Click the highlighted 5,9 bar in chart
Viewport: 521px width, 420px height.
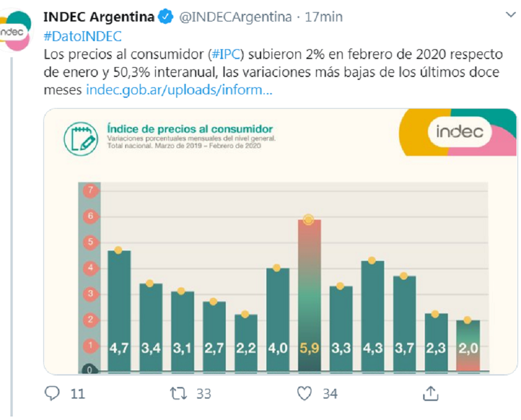pos(309,295)
